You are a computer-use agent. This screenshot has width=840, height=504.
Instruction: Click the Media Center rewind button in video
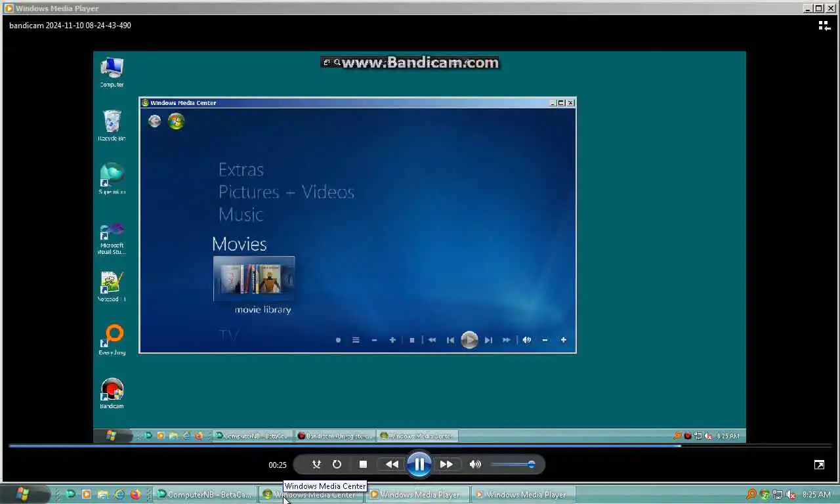pyautogui.click(x=432, y=340)
